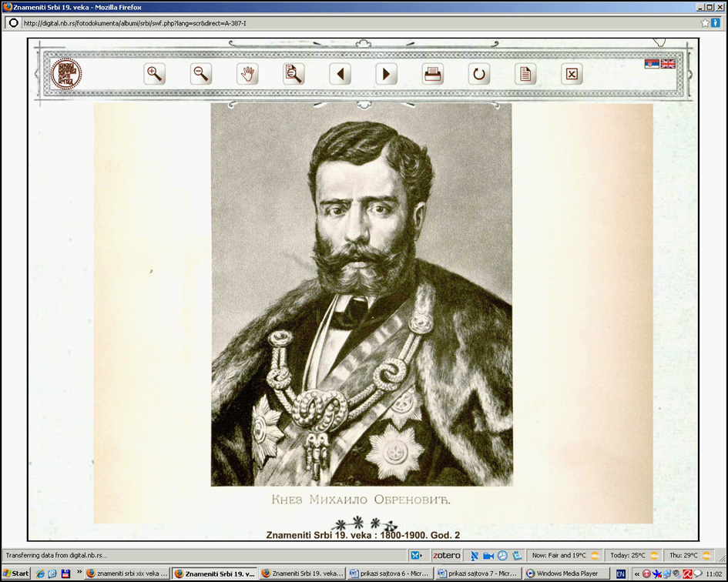
Task: Switch language with the British flag
Action: (x=668, y=64)
